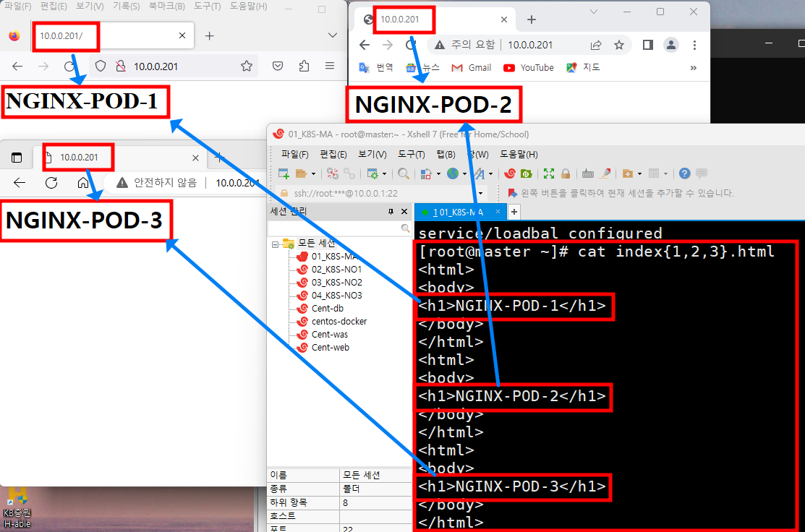Expand properties dropdown arrow in Xshell toolbar
Viewport: 805px width, 532px height.
tap(384, 174)
